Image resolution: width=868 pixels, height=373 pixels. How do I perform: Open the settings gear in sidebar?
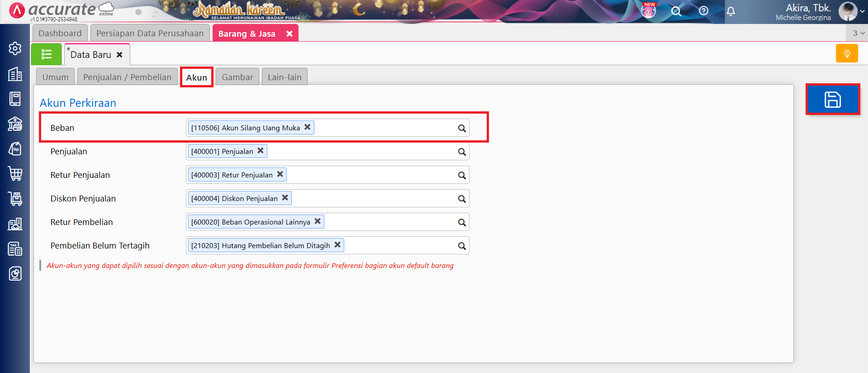click(x=15, y=48)
